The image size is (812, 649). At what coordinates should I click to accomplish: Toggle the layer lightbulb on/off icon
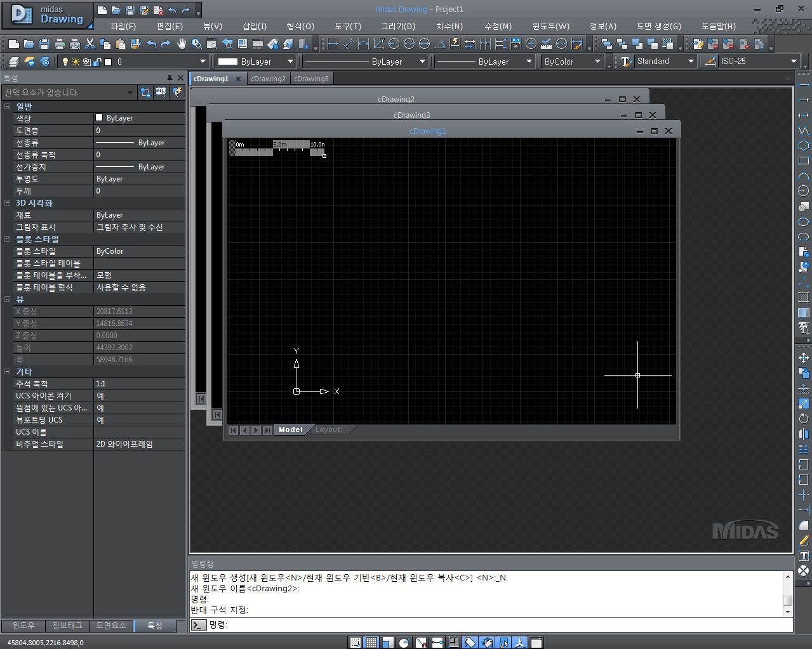point(65,62)
